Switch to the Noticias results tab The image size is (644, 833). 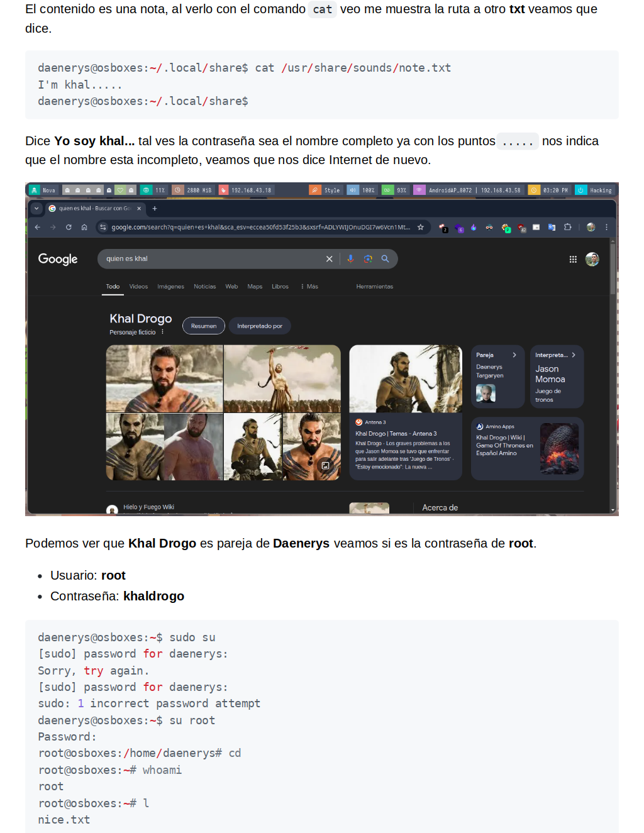204,287
